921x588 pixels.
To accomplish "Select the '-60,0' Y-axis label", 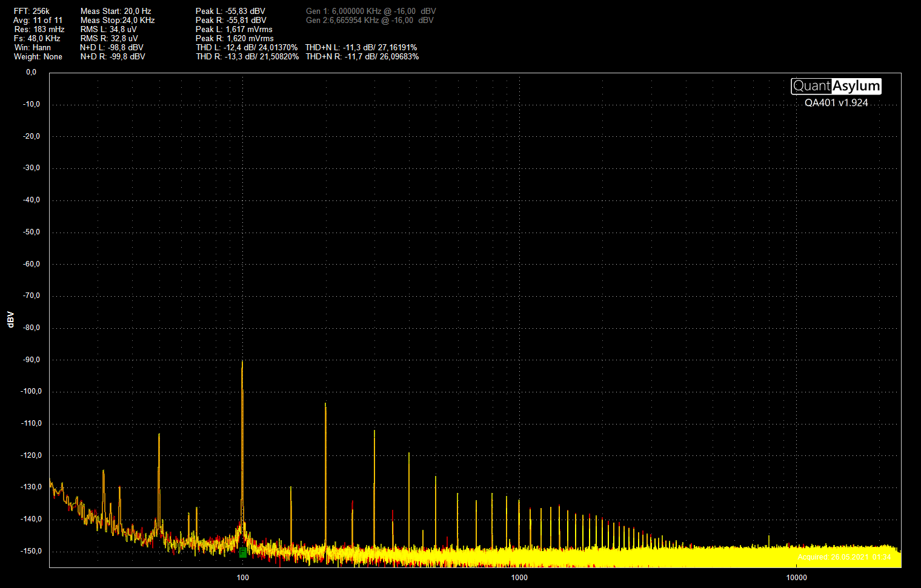I will click(x=32, y=264).
